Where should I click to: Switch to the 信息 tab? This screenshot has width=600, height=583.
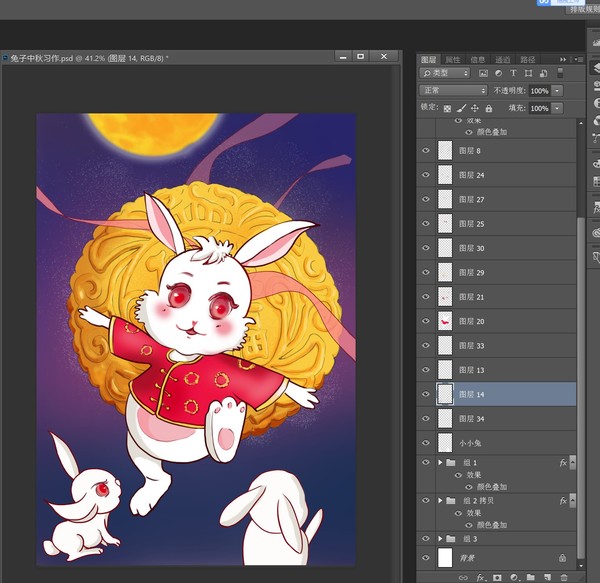[x=478, y=60]
